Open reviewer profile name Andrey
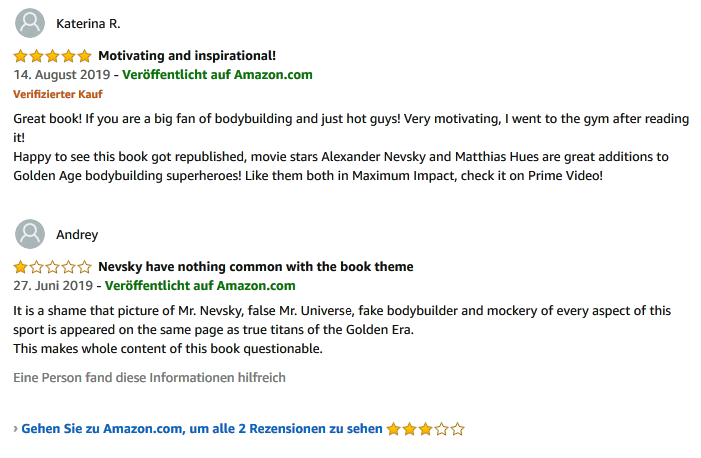The height and width of the screenshot is (458, 701). (x=77, y=235)
